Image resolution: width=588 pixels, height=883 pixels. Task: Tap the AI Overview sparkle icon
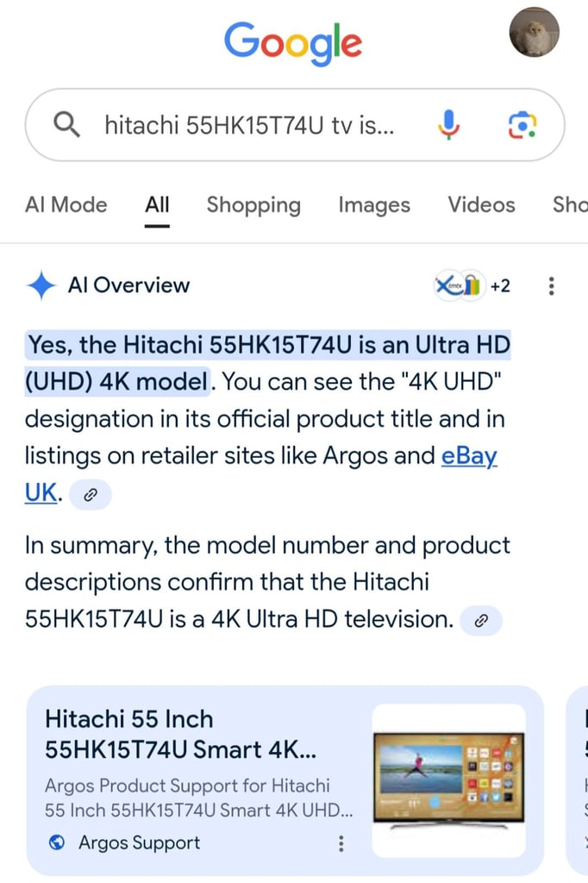(x=41, y=285)
